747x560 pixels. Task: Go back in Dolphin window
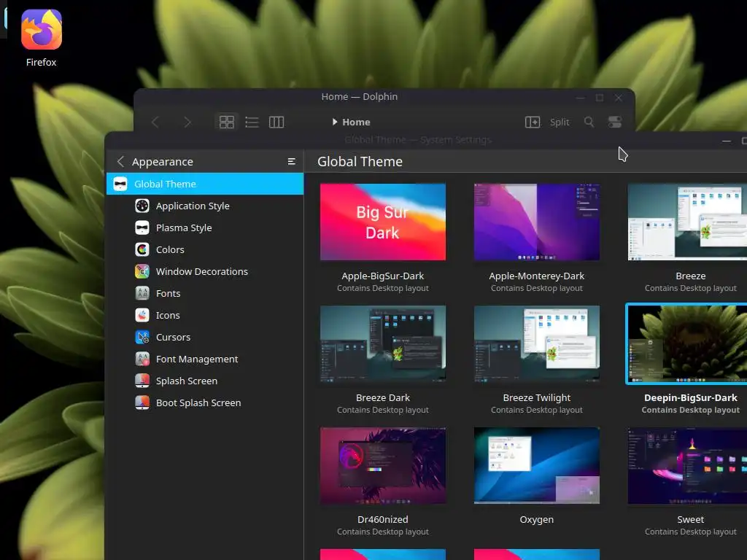155,122
